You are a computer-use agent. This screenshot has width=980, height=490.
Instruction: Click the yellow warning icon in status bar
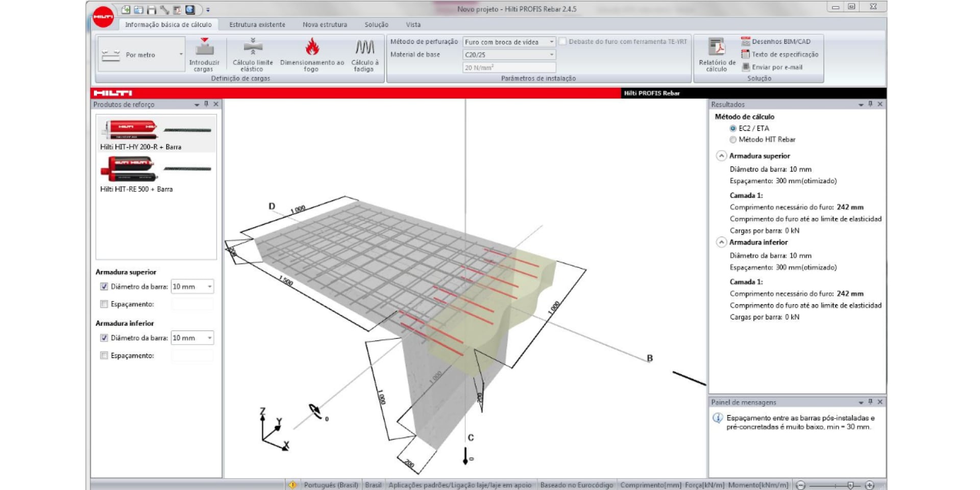click(292, 485)
